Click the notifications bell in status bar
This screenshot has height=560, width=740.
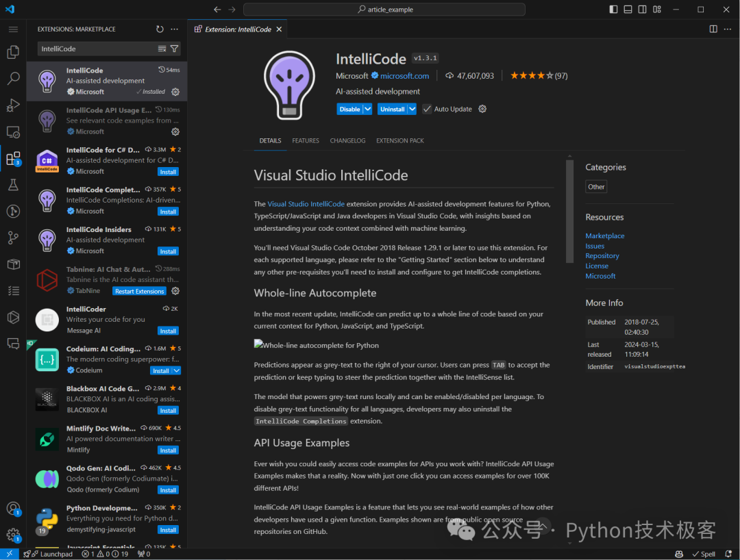[728, 554]
